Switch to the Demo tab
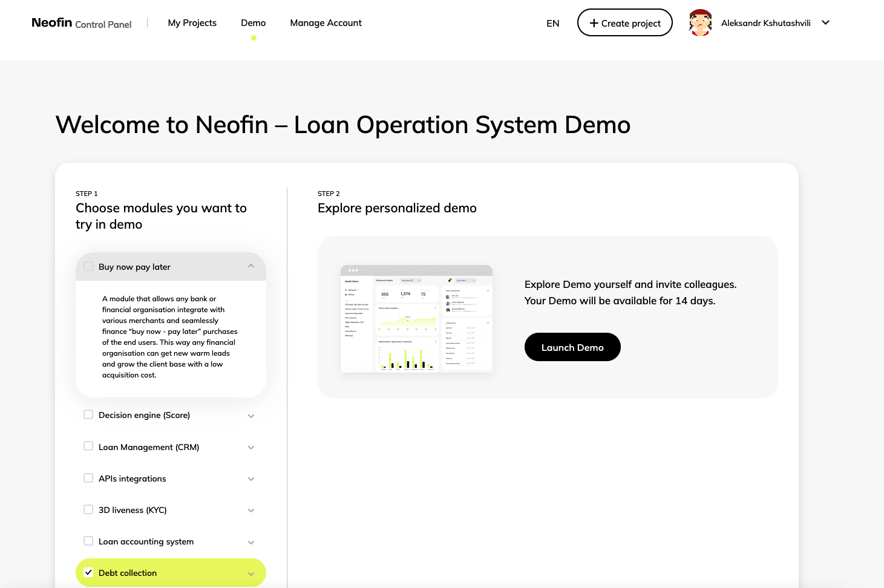This screenshot has width=884, height=588. click(x=254, y=23)
